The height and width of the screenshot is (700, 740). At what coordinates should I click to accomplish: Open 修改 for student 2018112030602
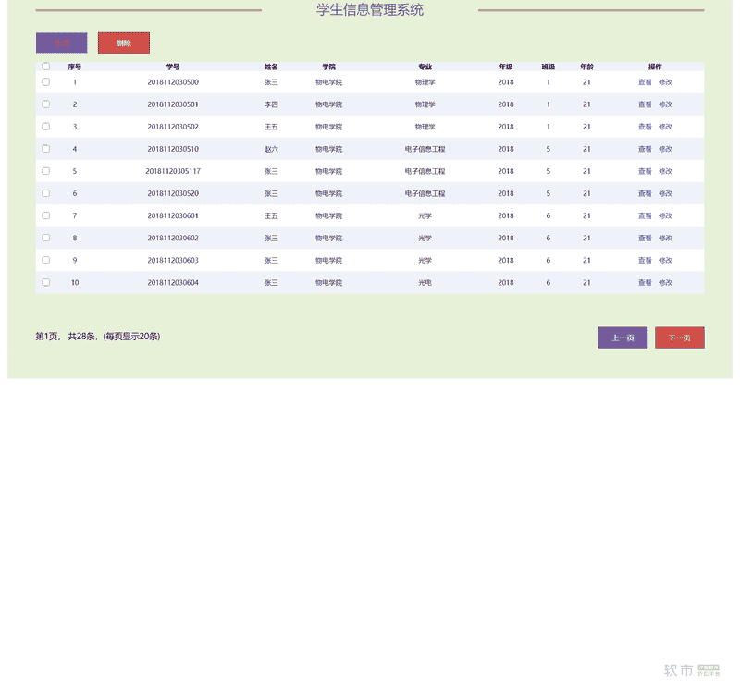point(665,238)
